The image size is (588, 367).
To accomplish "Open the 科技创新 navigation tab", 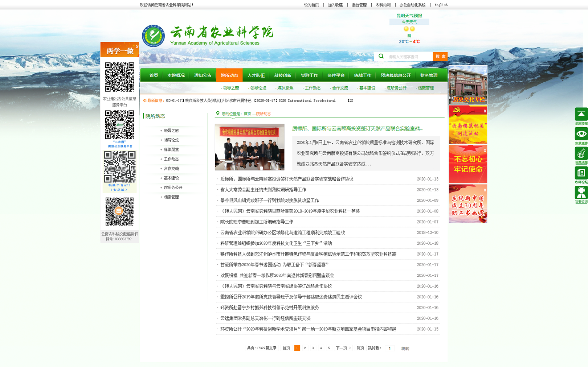I will [282, 75].
